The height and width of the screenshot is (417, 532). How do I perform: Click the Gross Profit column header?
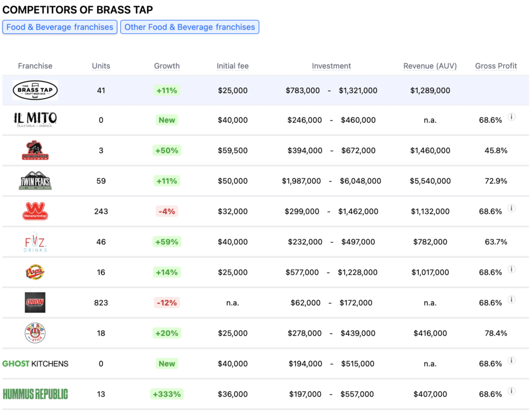[496, 66]
